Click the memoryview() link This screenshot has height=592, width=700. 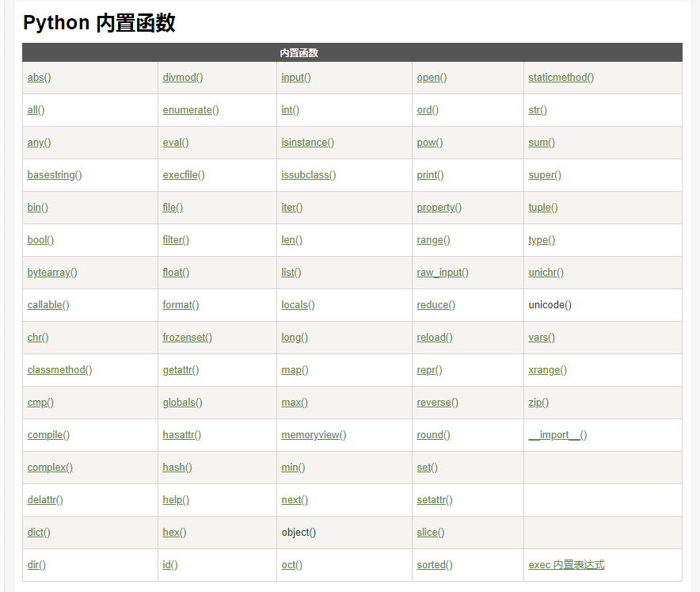pyautogui.click(x=314, y=435)
